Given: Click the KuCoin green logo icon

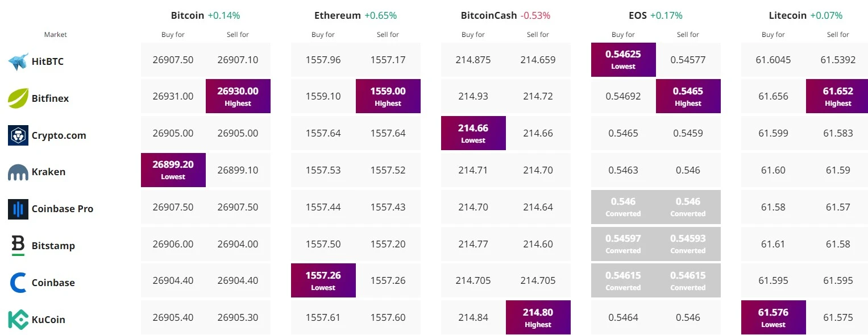Looking at the screenshot, I should [x=18, y=320].
